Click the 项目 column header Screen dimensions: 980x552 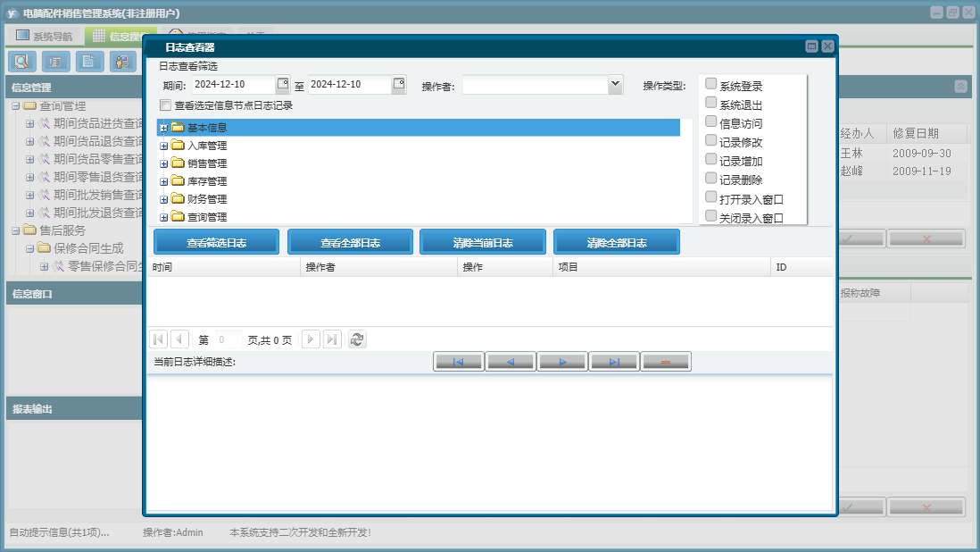click(x=661, y=267)
